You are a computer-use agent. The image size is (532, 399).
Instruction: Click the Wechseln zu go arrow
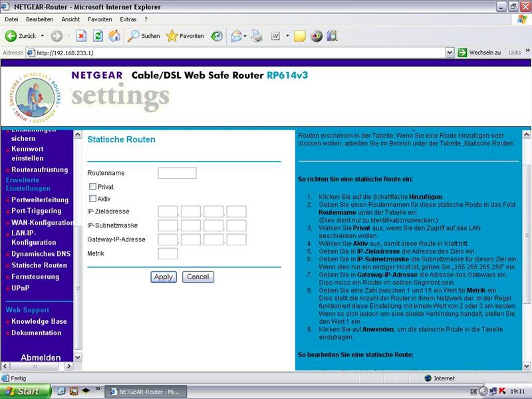462,53
